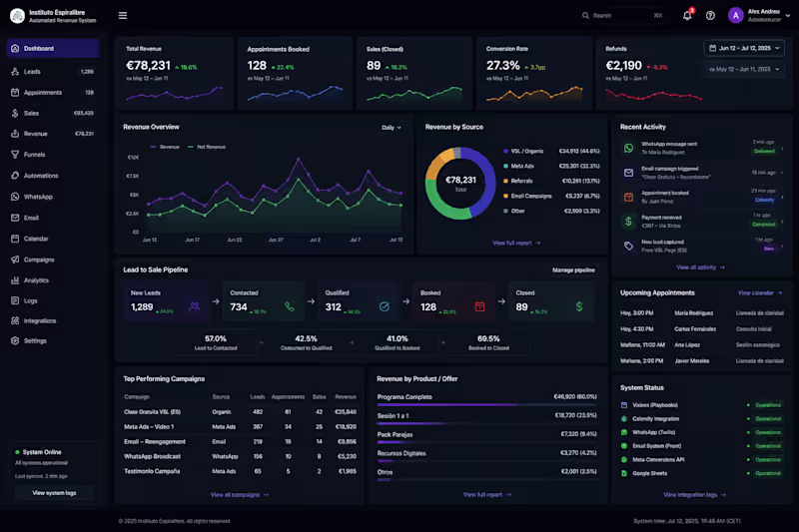Screen dimensions: 799x532
Task: Click the Calendly Integration status icon
Action: [x=624, y=419]
